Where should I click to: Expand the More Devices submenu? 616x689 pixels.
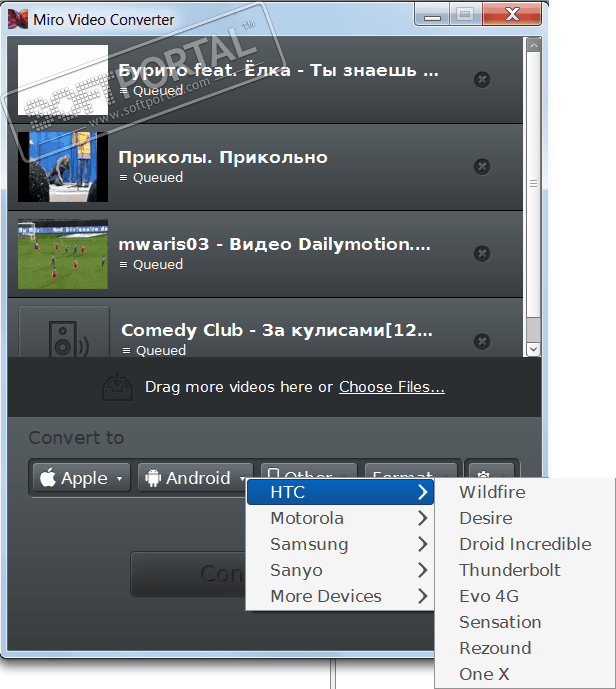click(x=340, y=596)
